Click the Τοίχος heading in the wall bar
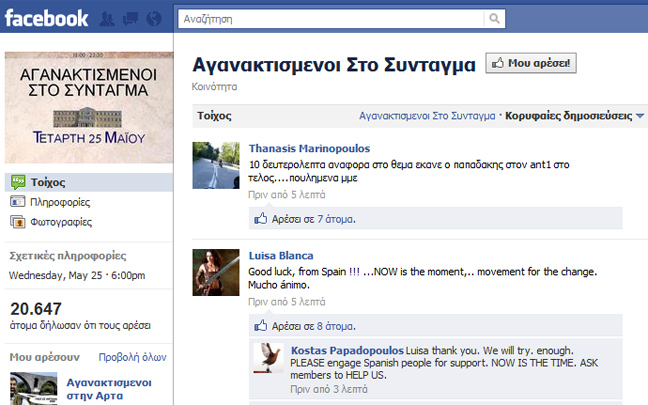The width and height of the screenshot is (648, 405). (214, 116)
